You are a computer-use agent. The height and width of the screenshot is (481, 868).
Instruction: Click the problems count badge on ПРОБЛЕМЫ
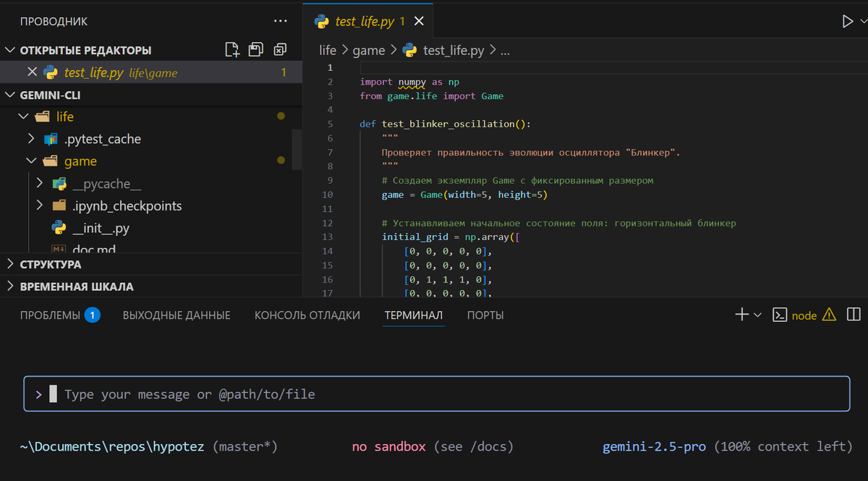pos(92,315)
